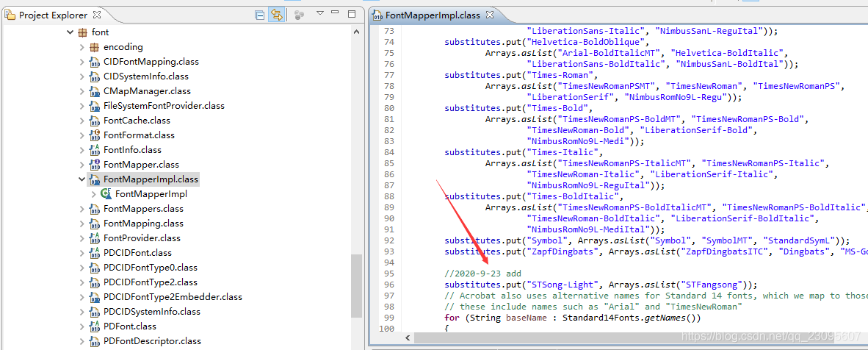Screen dimensions: 868x350
Task: Click the PDCIDFontType2Embedder.class file icon
Action: click(95, 297)
